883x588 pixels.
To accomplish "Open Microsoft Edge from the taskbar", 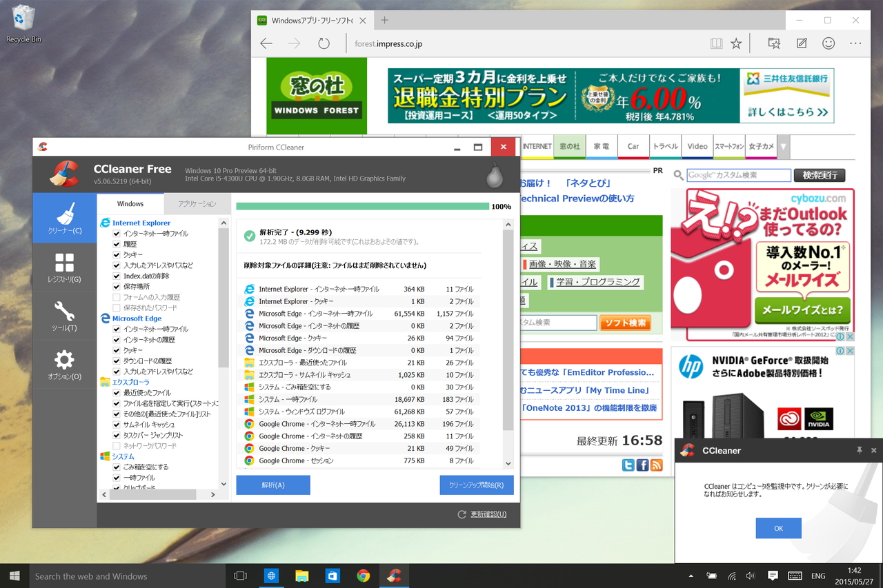I will click(x=270, y=576).
